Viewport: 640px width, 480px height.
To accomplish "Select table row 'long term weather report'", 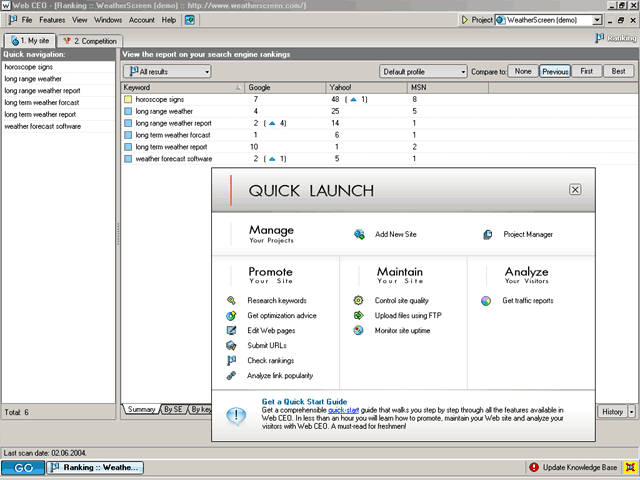I will (380, 147).
